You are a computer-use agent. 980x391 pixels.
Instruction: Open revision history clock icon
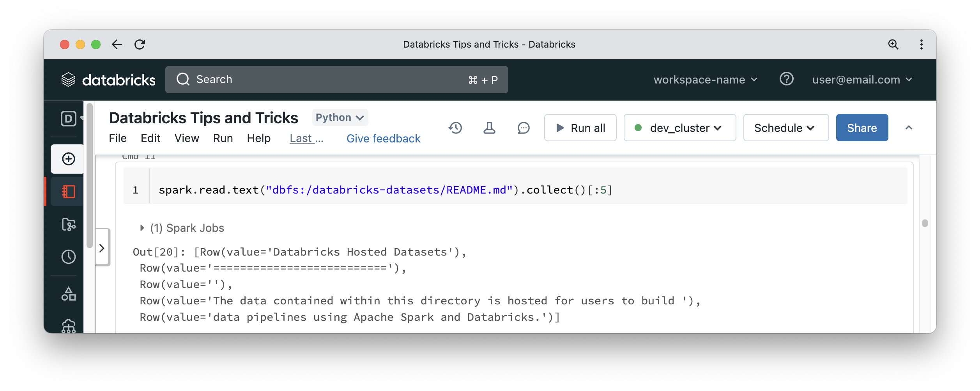point(455,128)
